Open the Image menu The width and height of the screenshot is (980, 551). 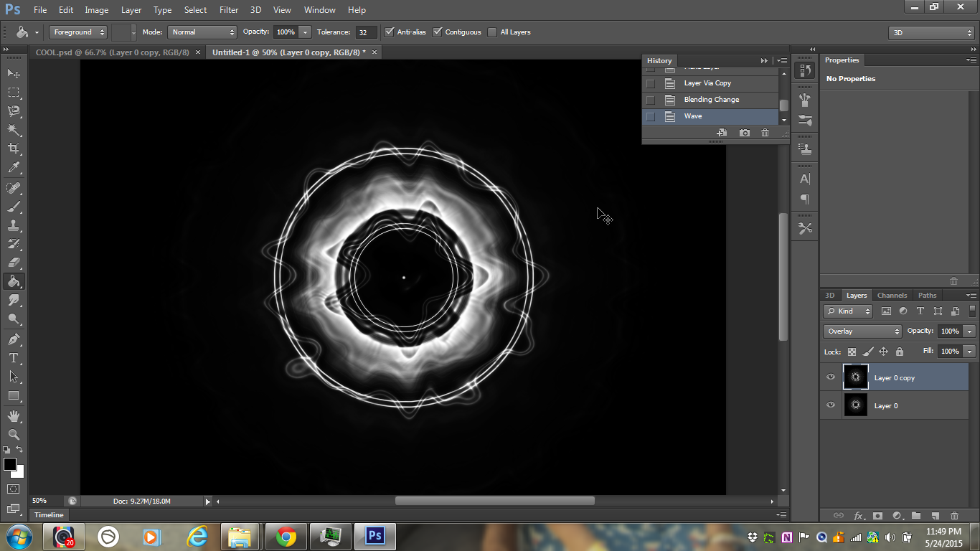97,10
